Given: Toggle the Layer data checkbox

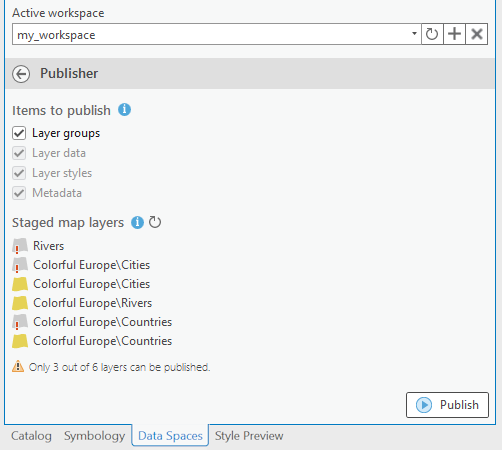Looking at the screenshot, I should [x=19, y=153].
